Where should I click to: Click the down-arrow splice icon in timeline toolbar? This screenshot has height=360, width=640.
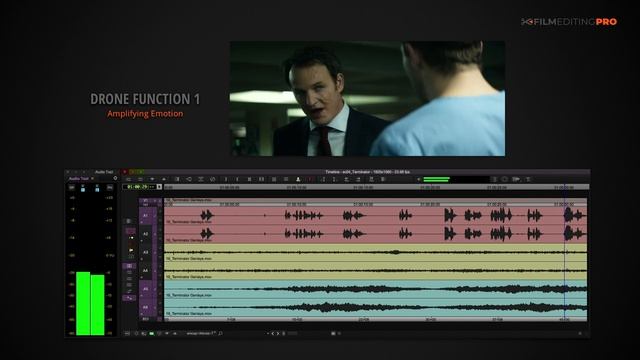152,179
